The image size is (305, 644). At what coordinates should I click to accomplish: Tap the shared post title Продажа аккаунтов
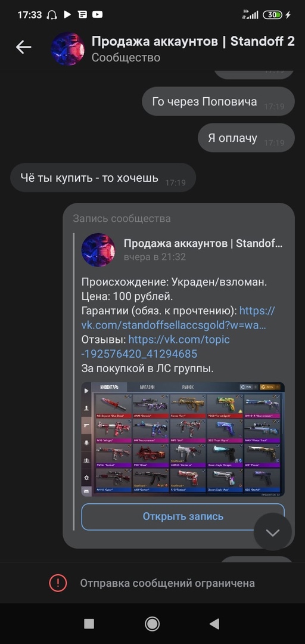pyautogui.click(x=203, y=243)
